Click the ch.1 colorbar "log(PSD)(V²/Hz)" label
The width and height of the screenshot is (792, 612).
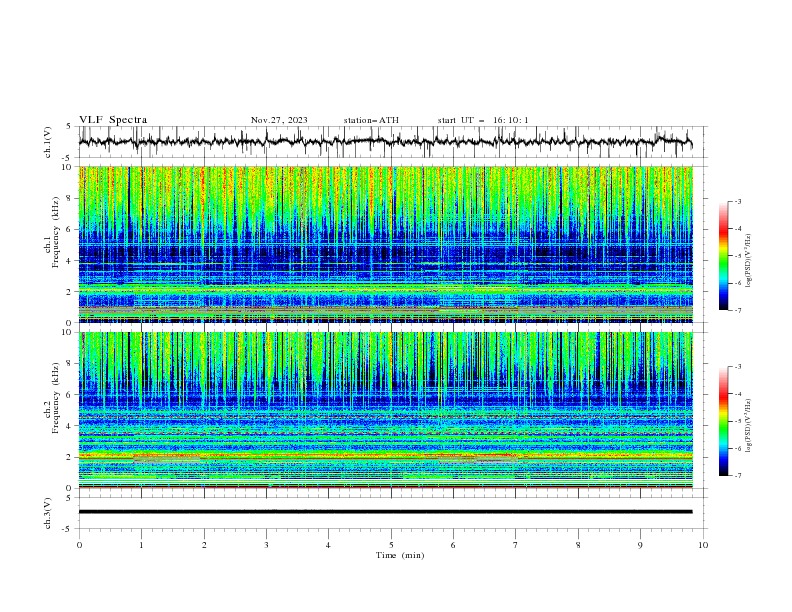748,261
